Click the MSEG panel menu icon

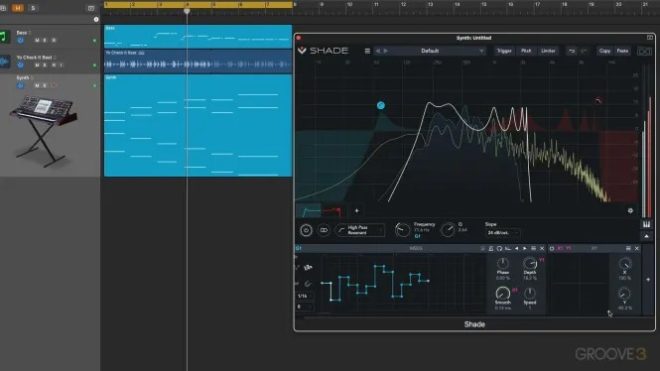pos(533,249)
